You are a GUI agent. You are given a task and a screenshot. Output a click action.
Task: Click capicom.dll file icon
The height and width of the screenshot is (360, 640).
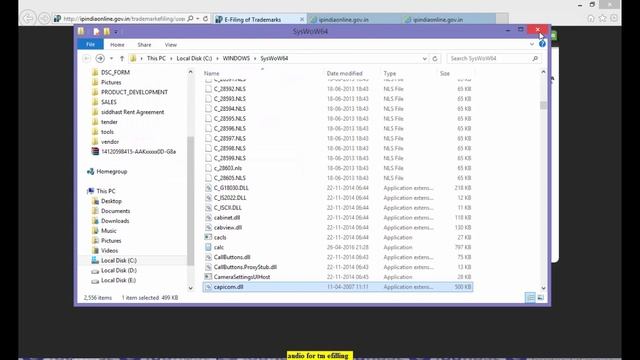point(208,287)
